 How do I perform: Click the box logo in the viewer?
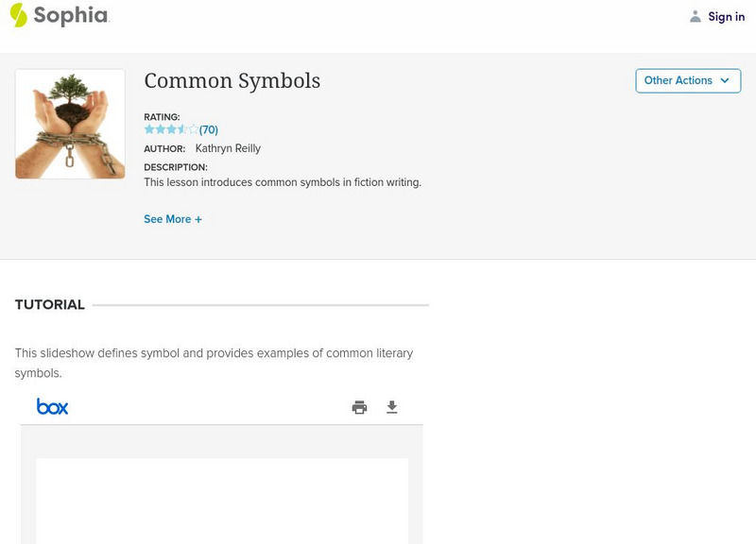tap(53, 407)
